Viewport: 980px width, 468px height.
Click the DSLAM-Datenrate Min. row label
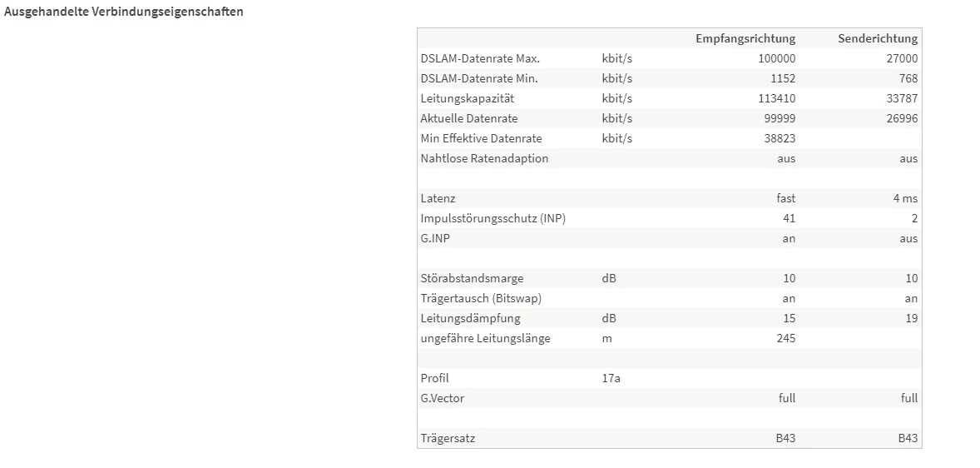coord(479,78)
